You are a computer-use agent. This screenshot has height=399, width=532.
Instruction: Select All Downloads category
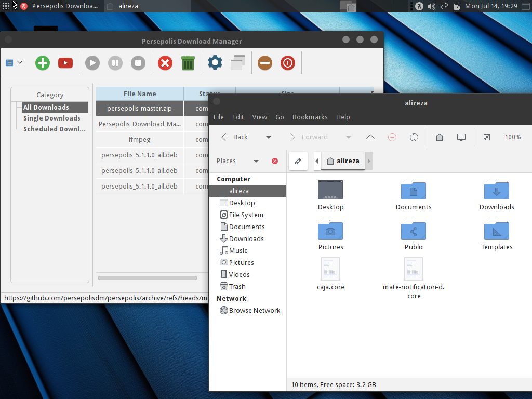(x=55, y=107)
